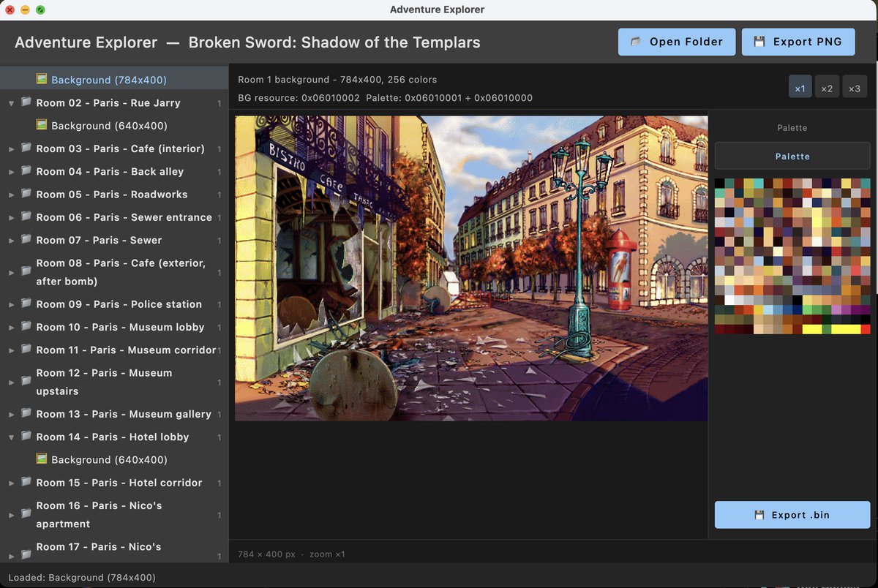Click folder icon of Room 02 Rue Jarry
Screen dimensions: 878x588
pos(26,102)
